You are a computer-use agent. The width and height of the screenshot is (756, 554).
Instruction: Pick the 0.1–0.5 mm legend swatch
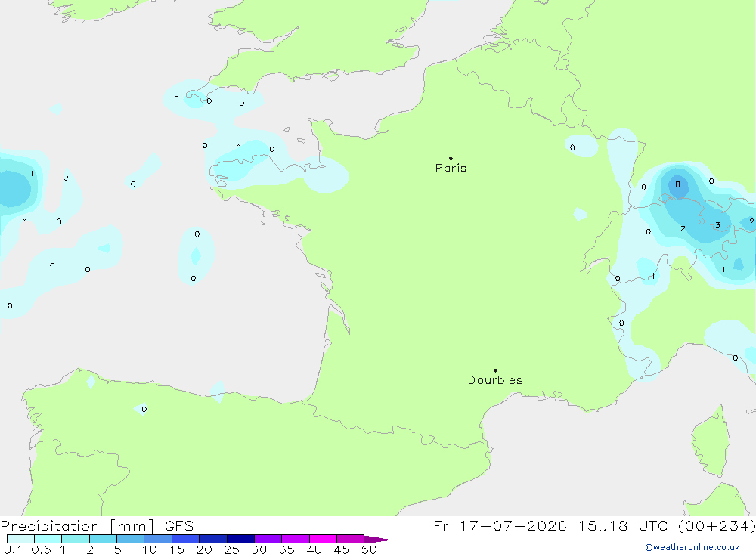click(x=20, y=539)
